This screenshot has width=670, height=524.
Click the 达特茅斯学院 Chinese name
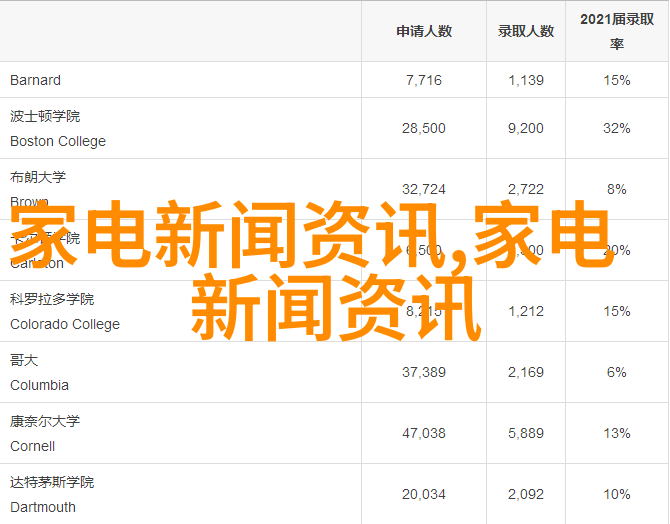52,483
